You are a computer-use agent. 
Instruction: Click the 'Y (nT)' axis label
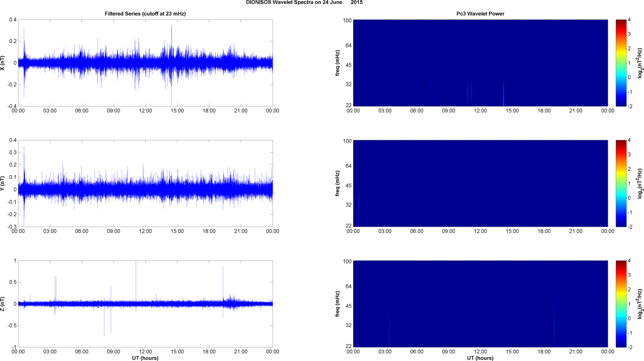tap(3, 183)
